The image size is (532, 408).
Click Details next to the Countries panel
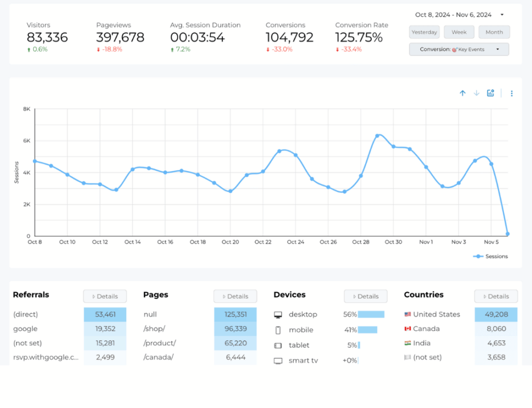pyautogui.click(x=496, y=296)
